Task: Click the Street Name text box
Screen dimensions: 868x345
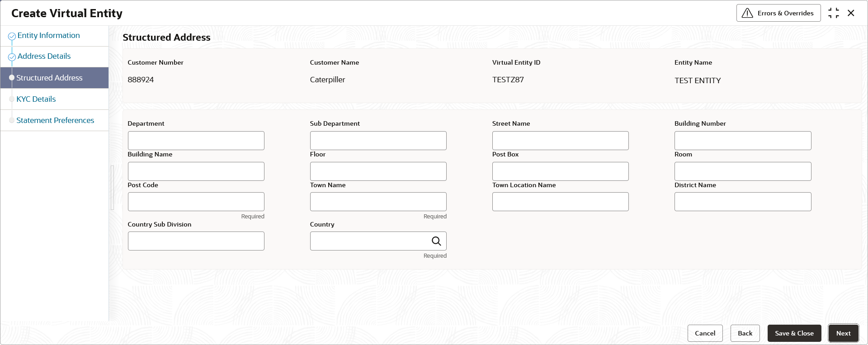Action: pyautogui.click(x=560, y=141)
